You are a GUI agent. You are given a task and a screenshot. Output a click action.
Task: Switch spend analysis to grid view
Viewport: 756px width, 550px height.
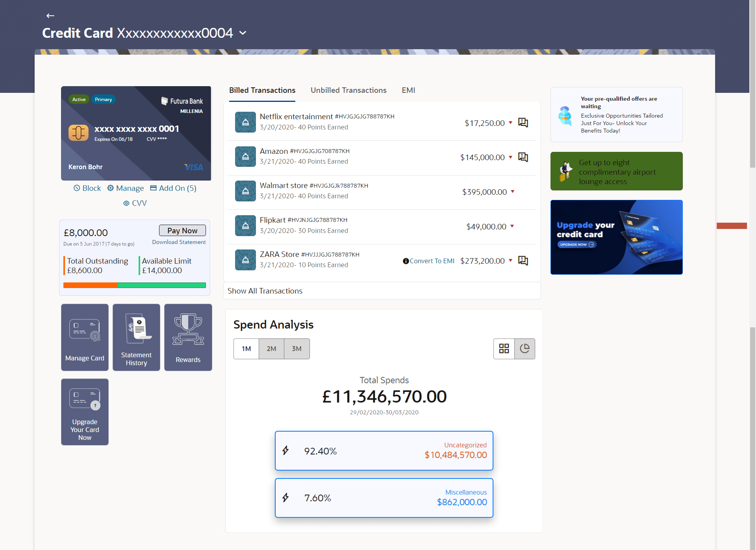pos(504,349)
